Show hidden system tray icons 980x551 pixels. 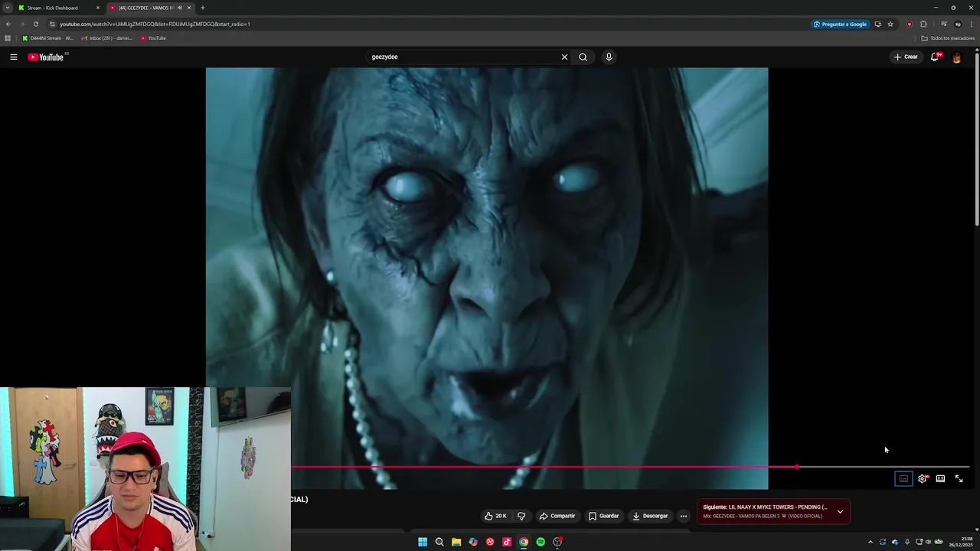(x=870, y=542)
